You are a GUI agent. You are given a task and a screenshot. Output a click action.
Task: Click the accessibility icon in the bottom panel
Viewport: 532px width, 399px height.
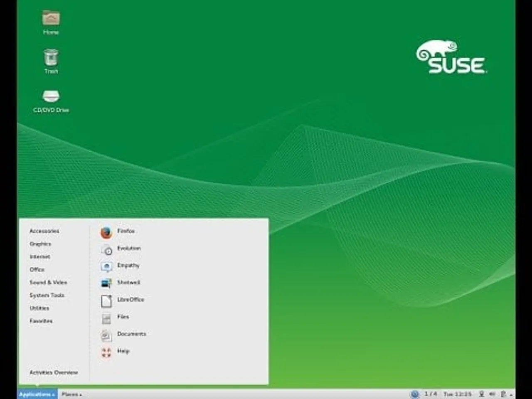[x=414, y=394]
